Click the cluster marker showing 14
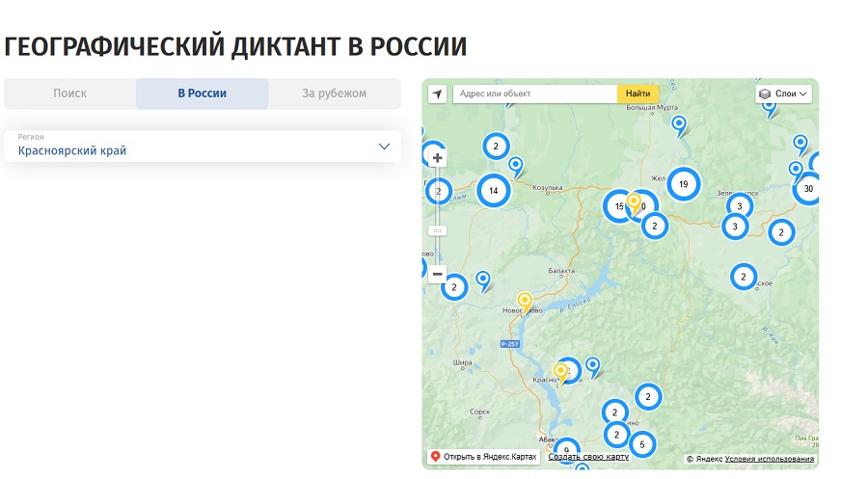Viewport: 868px width, 479px height. pos(494,191)
